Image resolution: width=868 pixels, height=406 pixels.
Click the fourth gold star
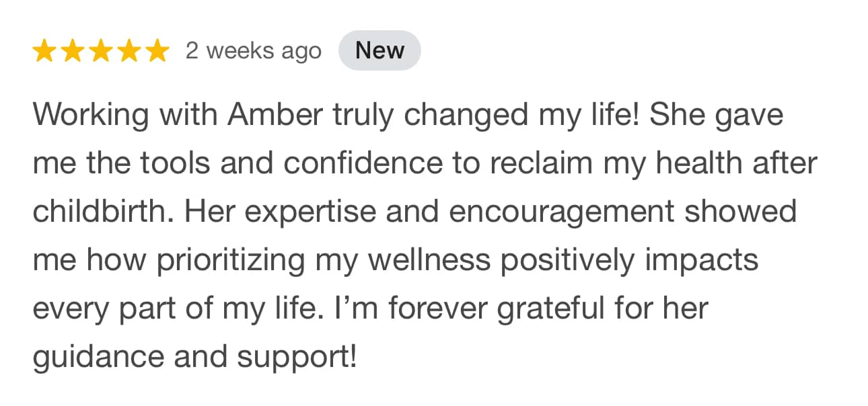(x=129, y=51)
